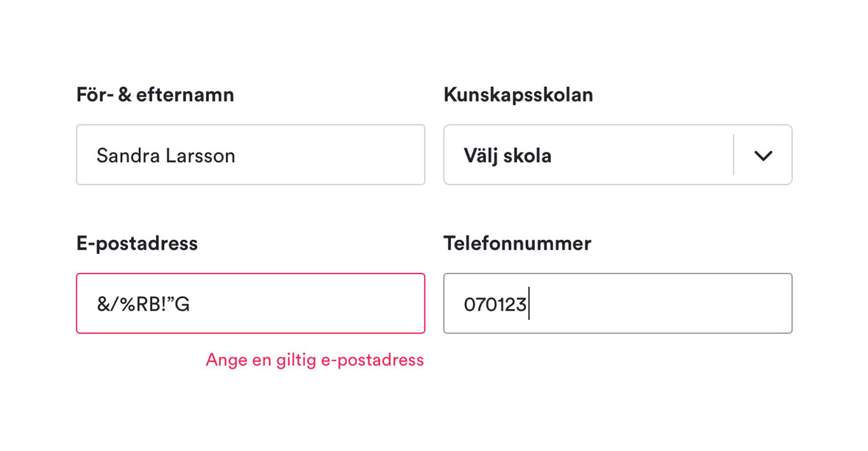Click the divider area of the school dropdown
The height and width of the screenshot is (451, 868).
click(x=733, y=155)
